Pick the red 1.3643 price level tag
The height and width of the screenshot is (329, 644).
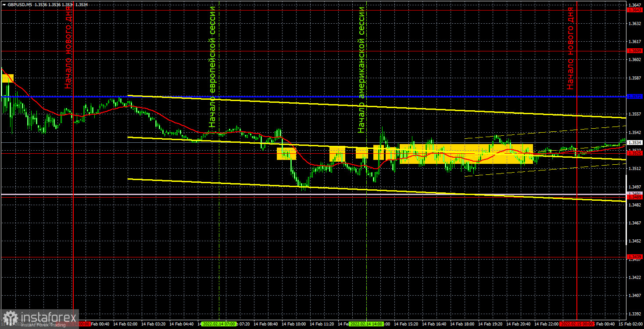coord(634,11)
